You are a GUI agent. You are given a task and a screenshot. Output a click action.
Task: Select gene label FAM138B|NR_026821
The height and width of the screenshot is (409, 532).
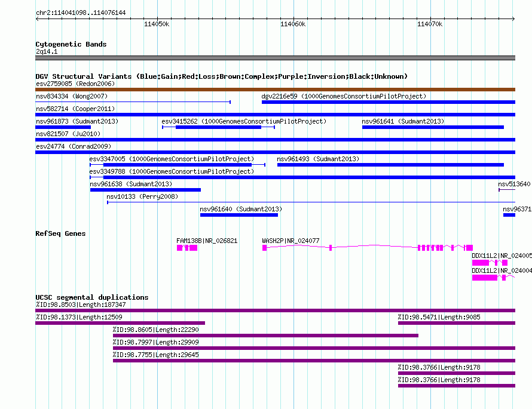[x=207, y=241]
